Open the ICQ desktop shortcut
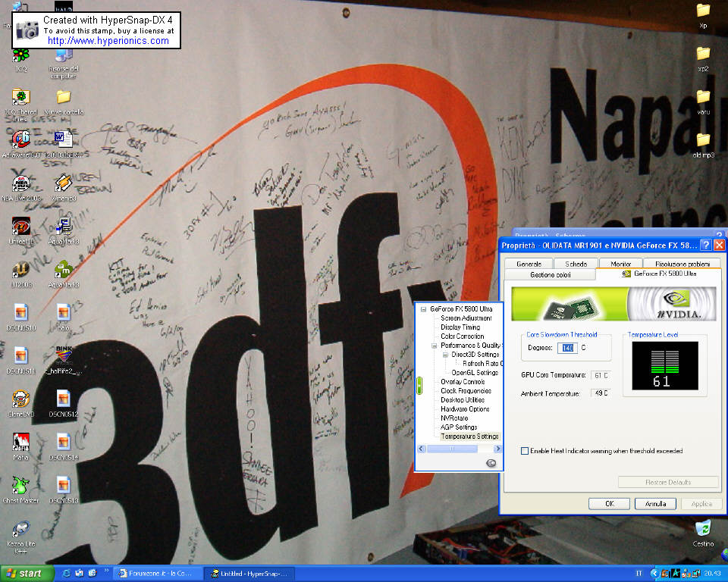Screen dimensions: 728x582 [21, 61]
